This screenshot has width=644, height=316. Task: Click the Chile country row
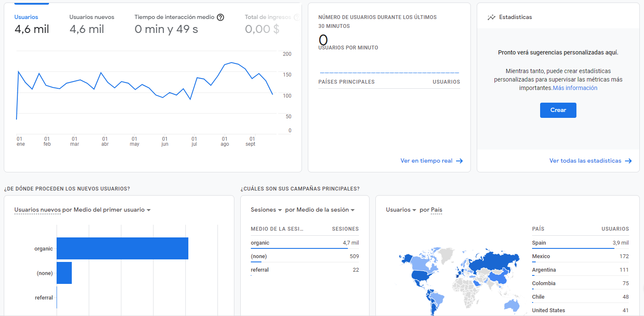click(x=580, y=297)
